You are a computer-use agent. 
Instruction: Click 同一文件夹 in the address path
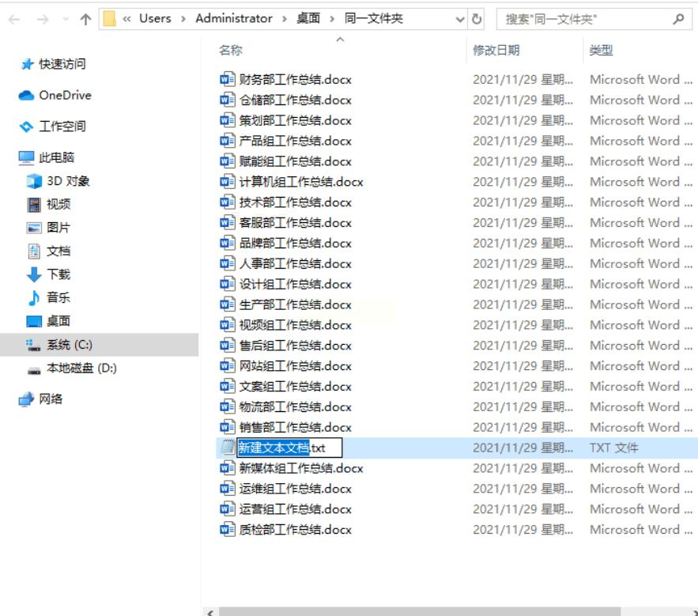click(373, 18)
